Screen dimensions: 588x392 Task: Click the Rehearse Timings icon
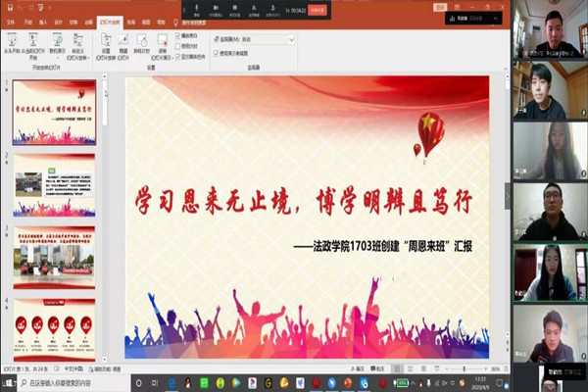pyautogui.click(x=142, y=42)
